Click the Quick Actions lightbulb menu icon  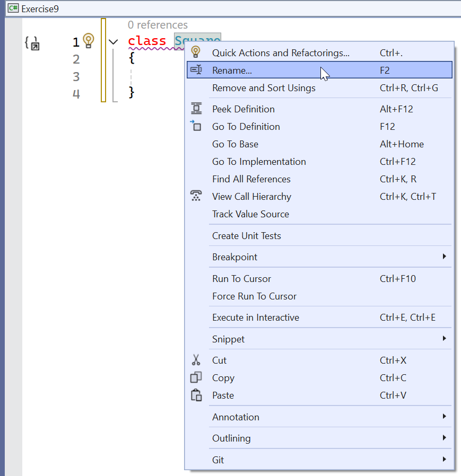(196, 52)
